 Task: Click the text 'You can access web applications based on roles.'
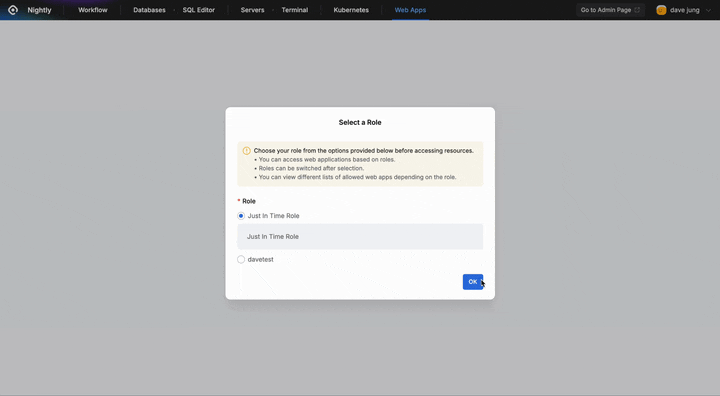[x=327, y=159]
